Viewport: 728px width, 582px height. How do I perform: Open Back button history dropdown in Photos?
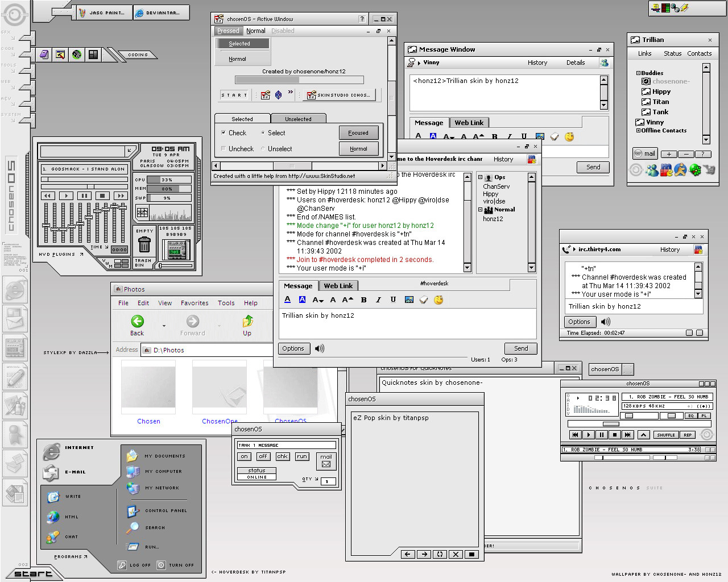pos(164,326)
